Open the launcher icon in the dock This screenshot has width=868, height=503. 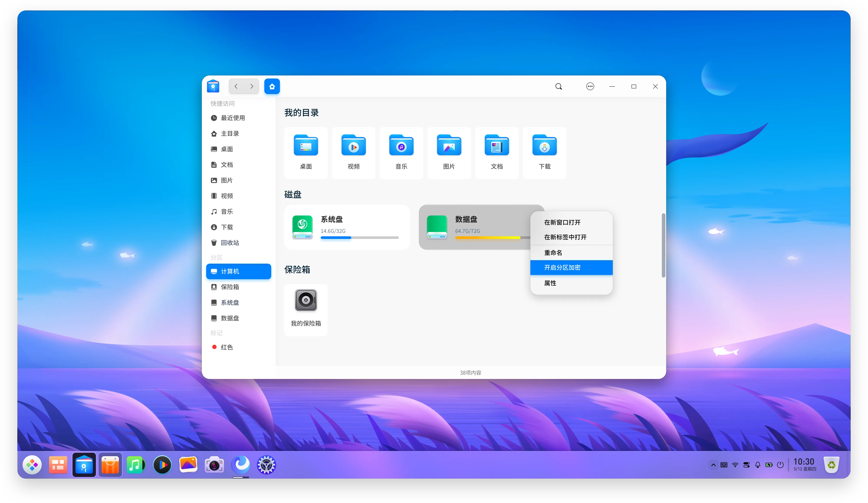32,465
